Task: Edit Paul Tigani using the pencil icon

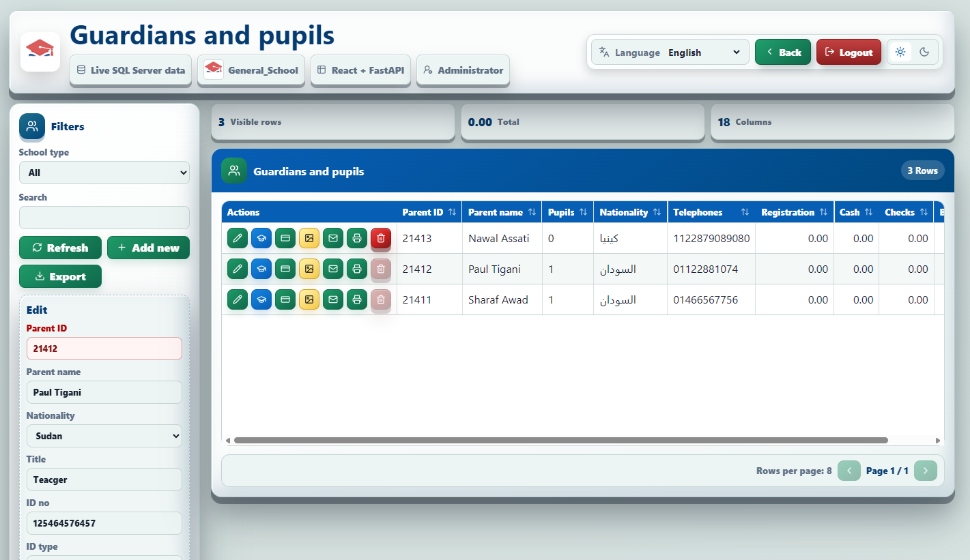Action: pyautogui.click(x=238, y=269)
